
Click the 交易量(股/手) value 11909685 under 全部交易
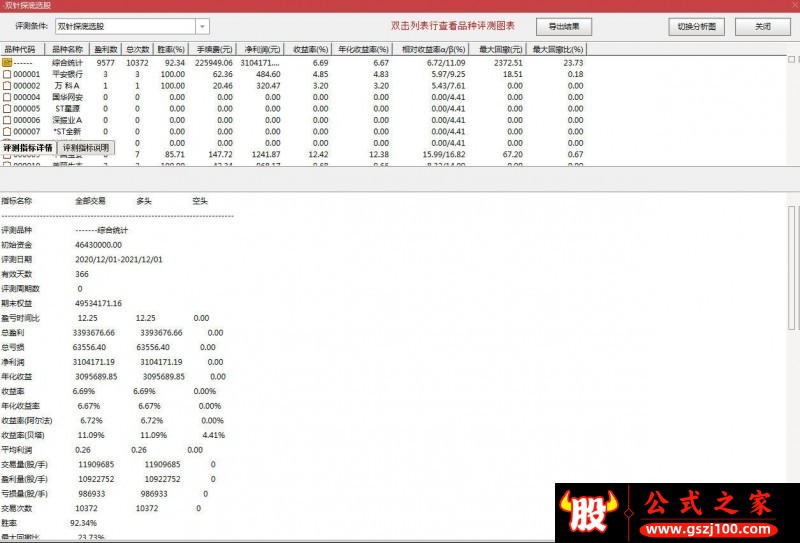[96, 465]
